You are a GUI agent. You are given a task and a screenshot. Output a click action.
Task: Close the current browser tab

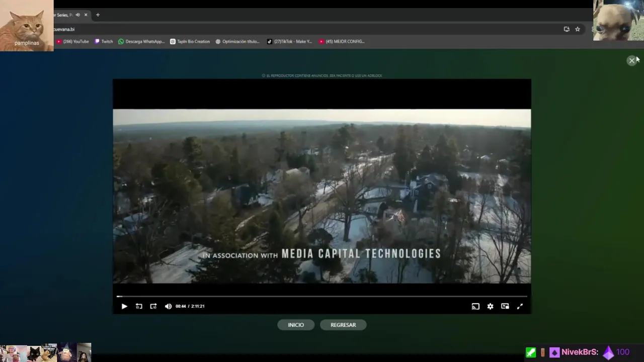[x=86, y=15]
